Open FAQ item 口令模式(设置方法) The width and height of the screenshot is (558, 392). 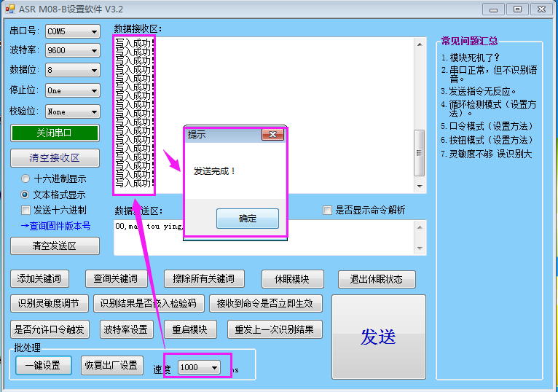click(x=492, y=126)
